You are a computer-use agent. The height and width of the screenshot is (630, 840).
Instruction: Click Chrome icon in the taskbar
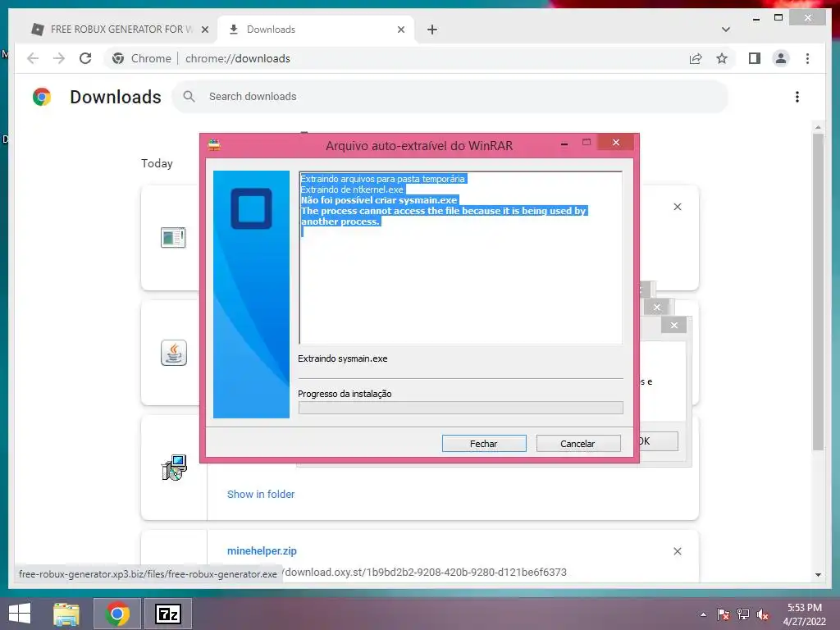point(117,614)
